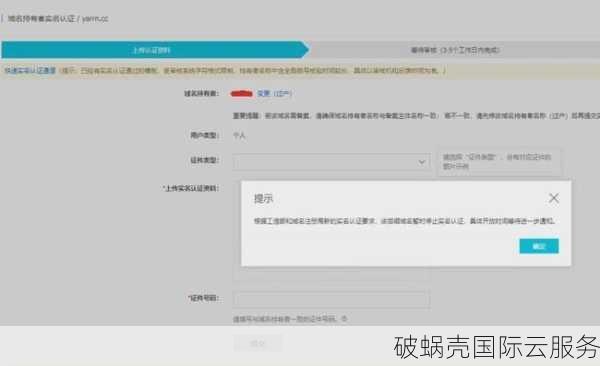Expand the 证件类型 dropdown
Screen dimensions: 600x366
[331, 162]
